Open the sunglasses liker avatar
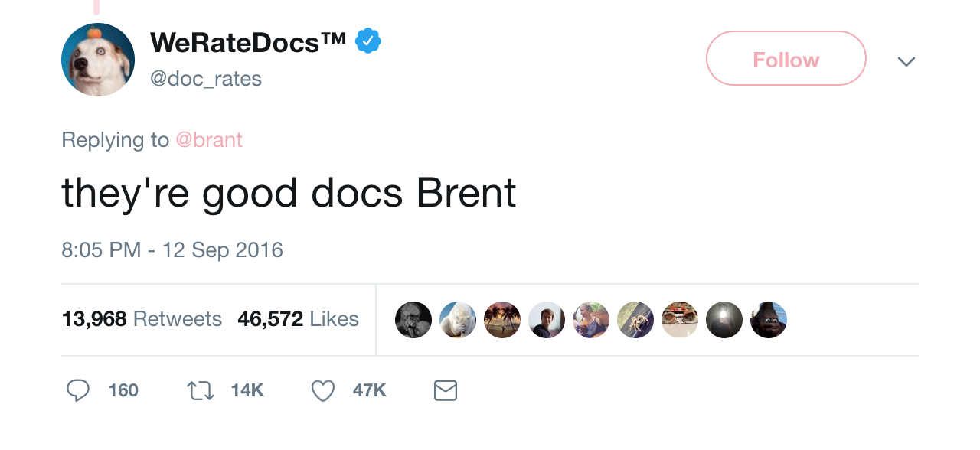This screenshot has height=450, width=980. [x=680, y=320]
